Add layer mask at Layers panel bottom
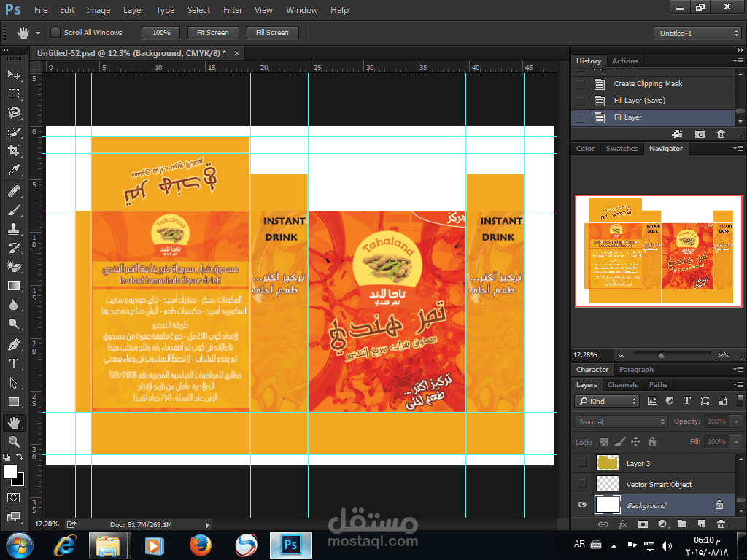The image size is (747, 560). tap(643, 524)
